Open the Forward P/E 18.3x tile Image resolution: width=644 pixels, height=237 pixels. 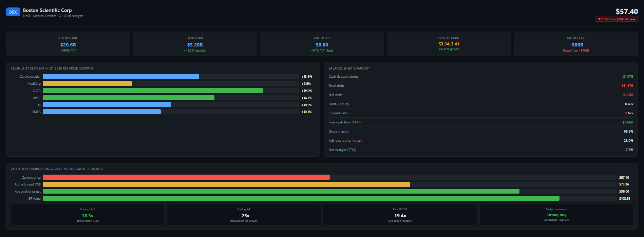coord(88,215)
